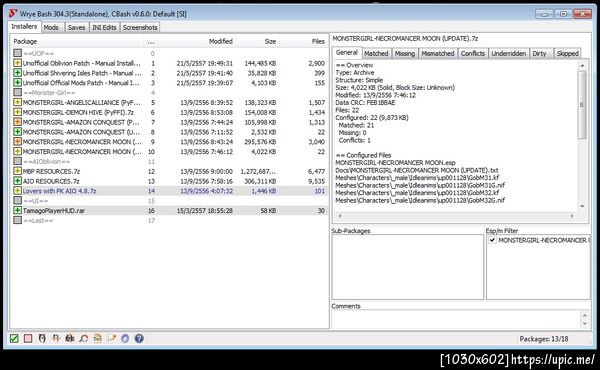
Task: Select the General tab in details pane
Action: 347,52
